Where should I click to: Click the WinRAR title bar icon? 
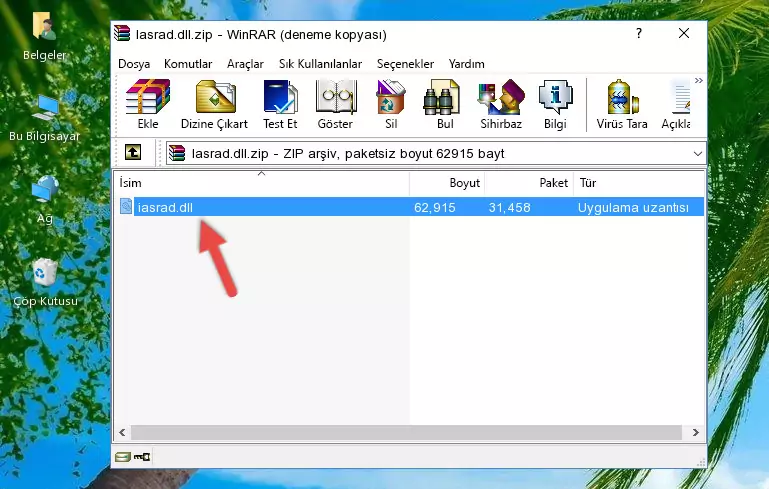click(x=122, y=33)
